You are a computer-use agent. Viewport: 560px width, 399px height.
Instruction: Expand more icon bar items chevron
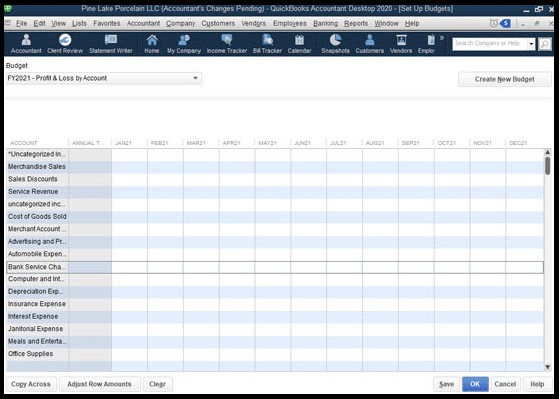pyautogui.click(x=442, y=38)
